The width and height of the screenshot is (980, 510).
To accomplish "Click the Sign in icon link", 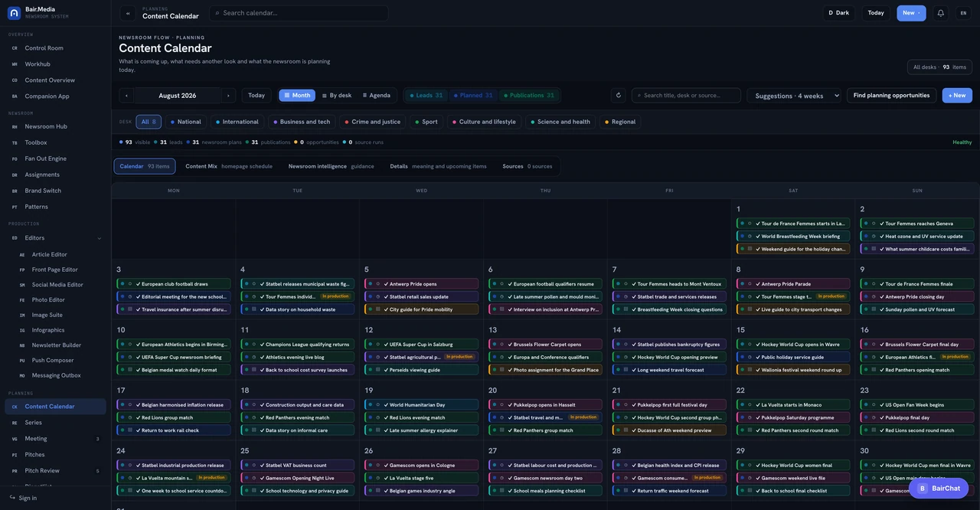I will [x=23, y=498].
